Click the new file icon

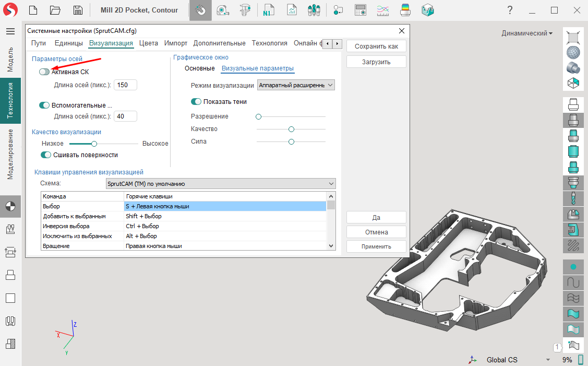[x=33, y=10]
